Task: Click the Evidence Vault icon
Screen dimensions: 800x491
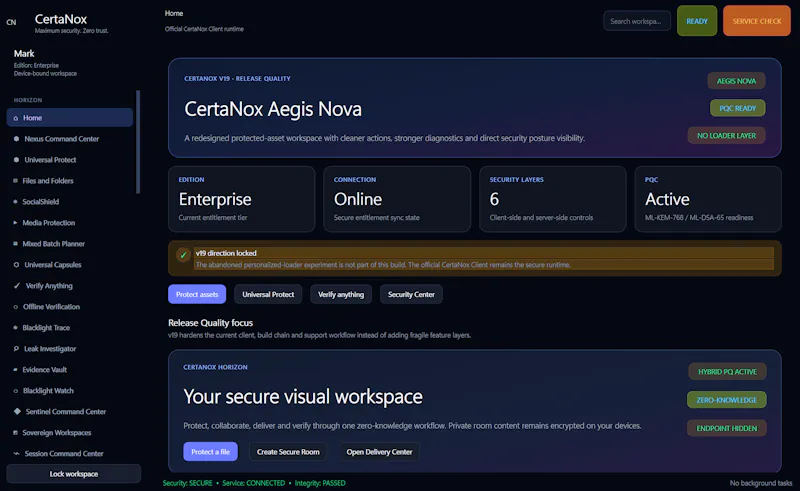Action: [x=15, y=370]
